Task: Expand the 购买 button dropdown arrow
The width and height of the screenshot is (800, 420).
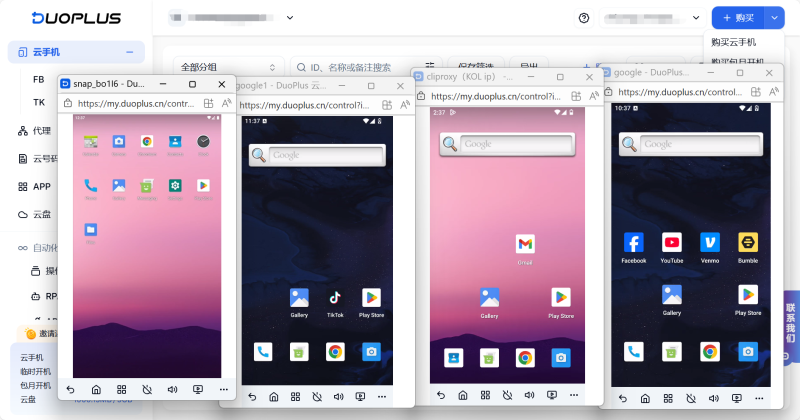Action: 774,18
